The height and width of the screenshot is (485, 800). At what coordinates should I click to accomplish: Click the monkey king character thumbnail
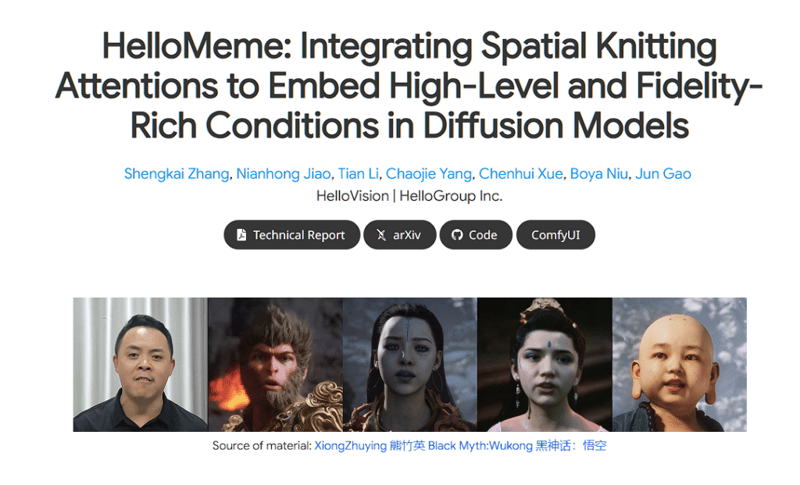pos(276,365)
